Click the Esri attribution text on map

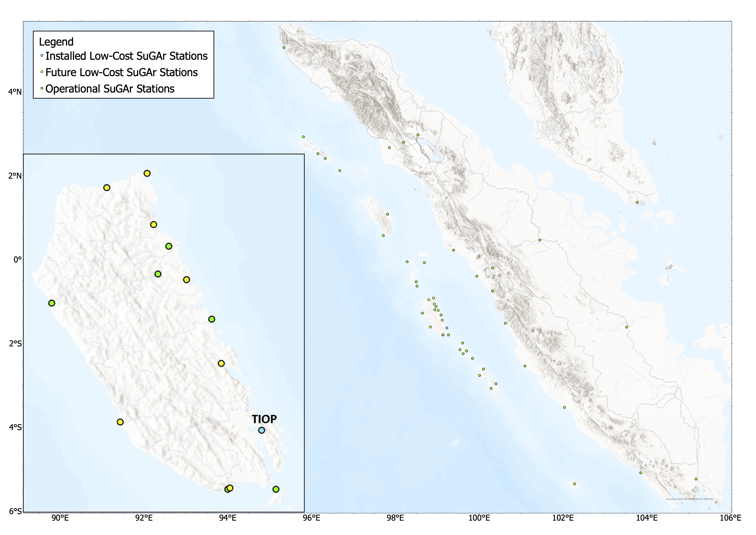coord(690,499)
